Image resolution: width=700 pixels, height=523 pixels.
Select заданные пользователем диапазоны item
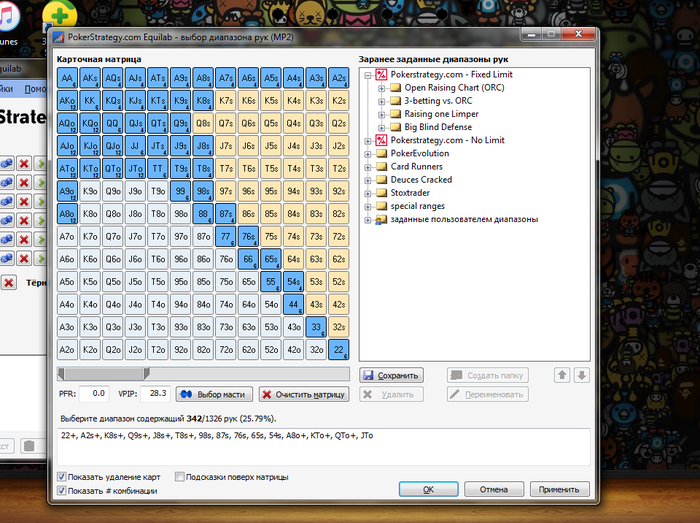(464, 219)
